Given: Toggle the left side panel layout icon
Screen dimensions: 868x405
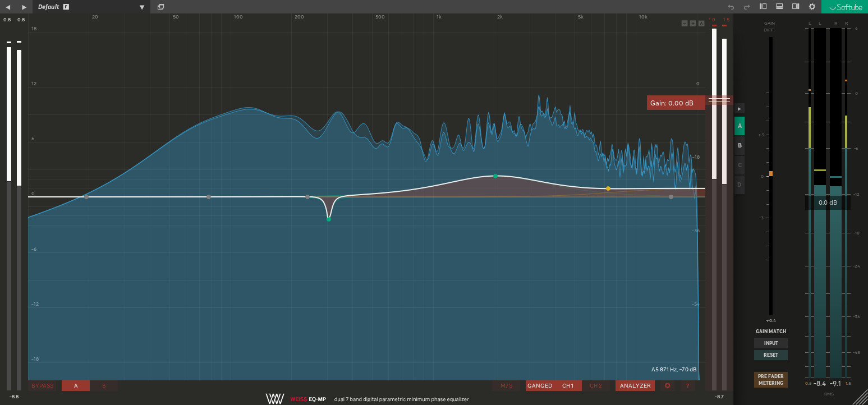Looking at the screenshot, I should point(763,7).
